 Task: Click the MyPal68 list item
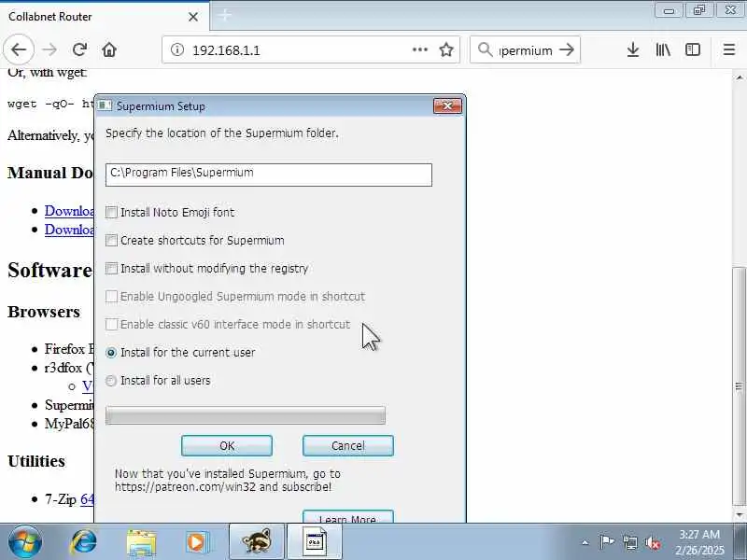[x=69, y=424]
